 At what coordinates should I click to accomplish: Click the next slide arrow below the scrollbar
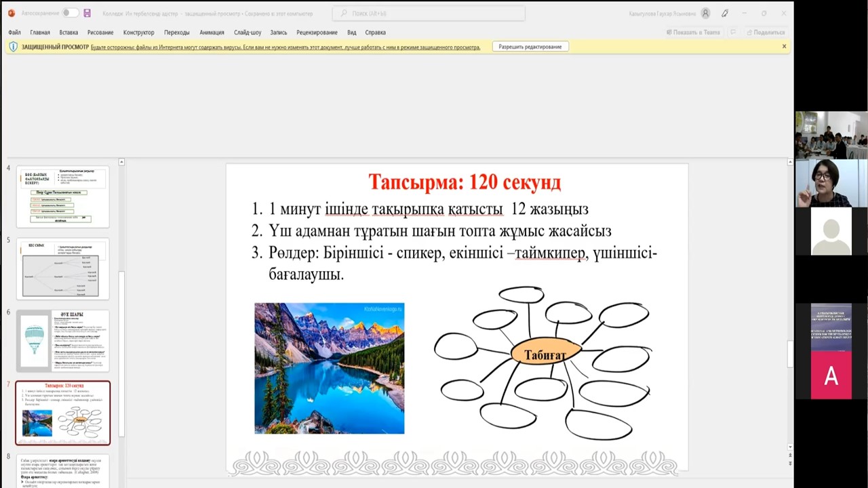coord(790,462)
